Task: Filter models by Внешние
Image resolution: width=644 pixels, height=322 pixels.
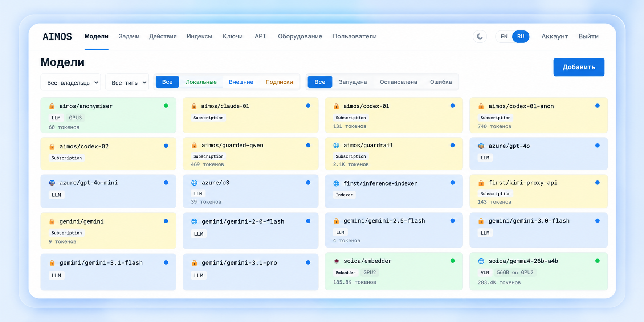Action: tap(241, 82)
